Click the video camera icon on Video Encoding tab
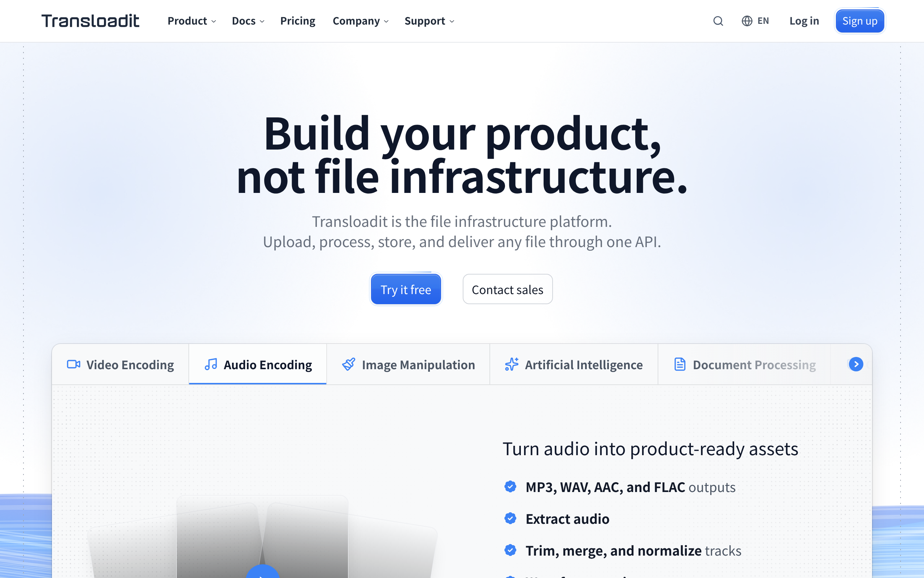 pos(74,364)
